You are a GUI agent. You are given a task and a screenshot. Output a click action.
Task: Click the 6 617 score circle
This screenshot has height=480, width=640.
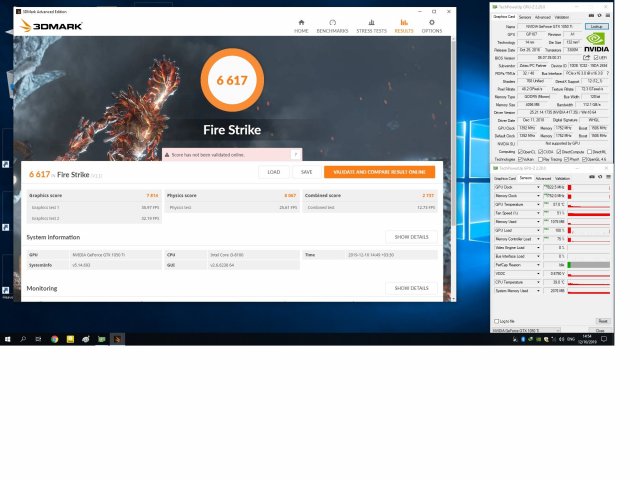(x=232, y=80)
